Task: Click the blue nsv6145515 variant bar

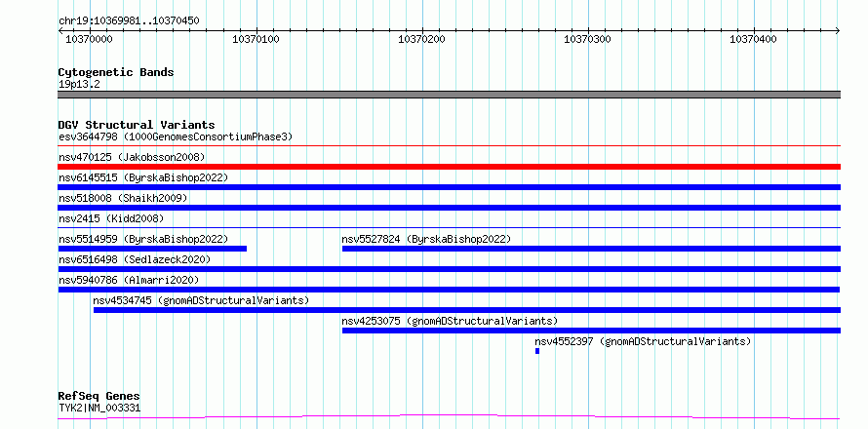Action: (x=449, y=187)
